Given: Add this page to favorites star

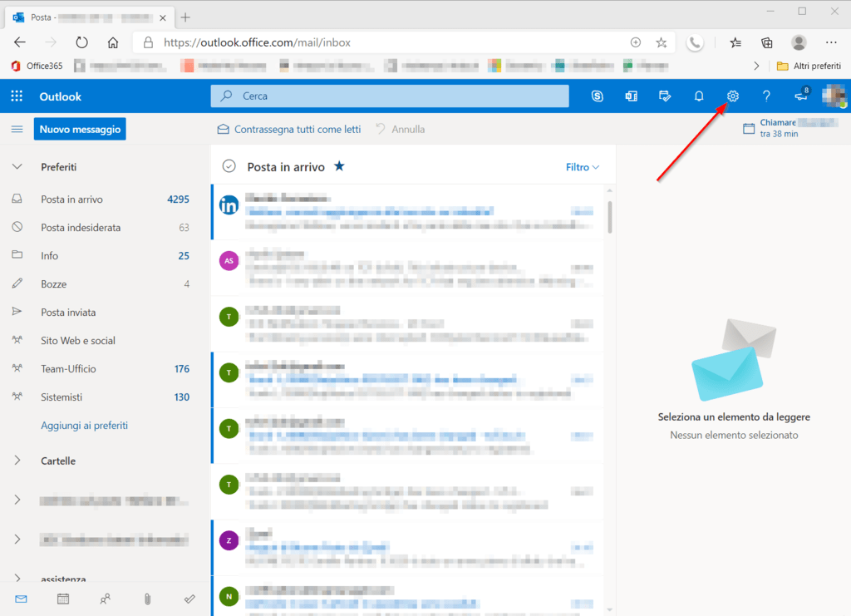Looking at the screenshot, I should (661, 42).
